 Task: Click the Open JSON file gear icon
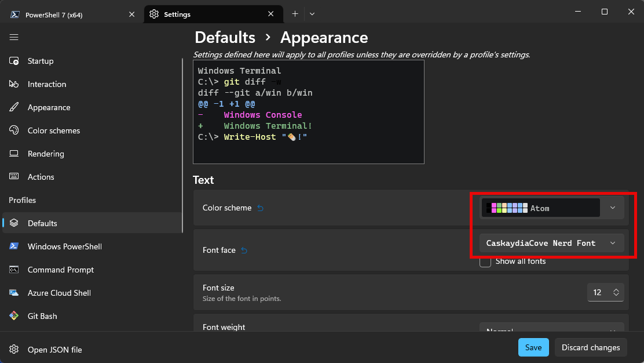pos(14,350)
